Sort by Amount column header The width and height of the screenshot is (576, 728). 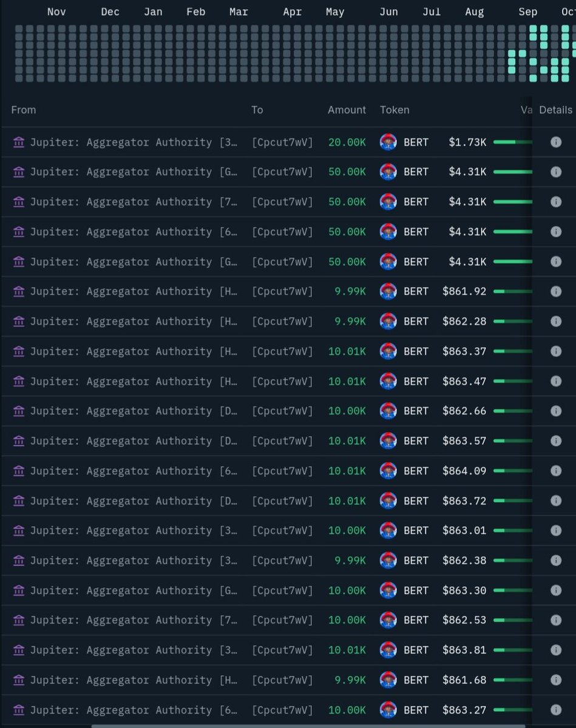pos(347,110)
